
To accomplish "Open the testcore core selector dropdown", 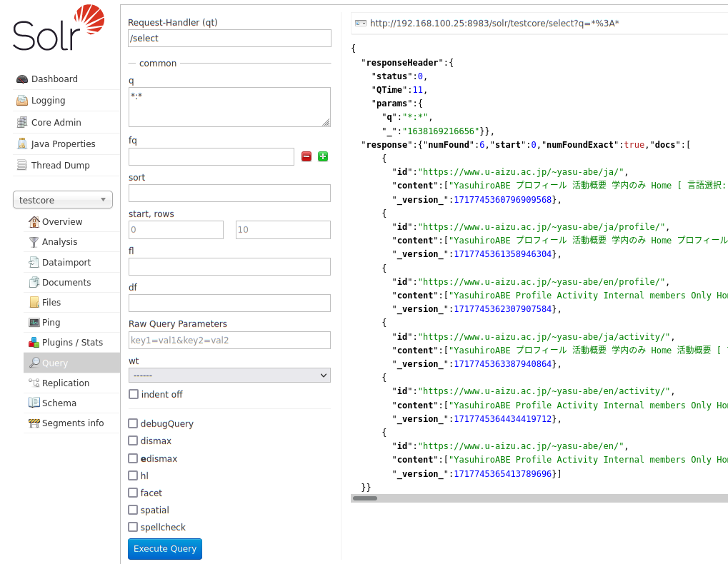I will [x=63, y=200].
